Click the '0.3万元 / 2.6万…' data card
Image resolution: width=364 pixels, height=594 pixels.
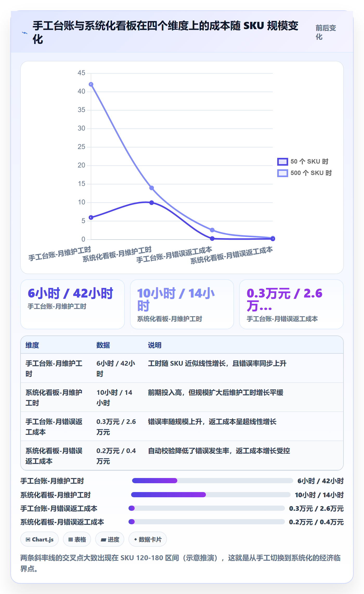click(x=291, y=304)
